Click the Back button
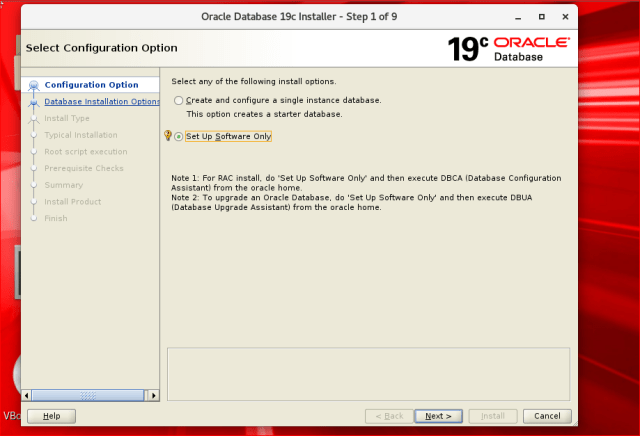This screenshot has height=436, width=640. point(389,416)
